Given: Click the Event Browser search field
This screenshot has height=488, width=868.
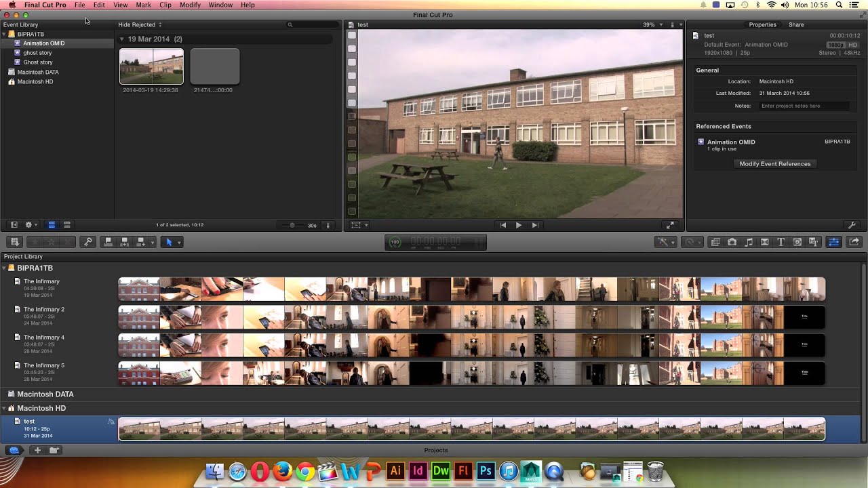Looking at the screenshot, I should pos(312,25).
